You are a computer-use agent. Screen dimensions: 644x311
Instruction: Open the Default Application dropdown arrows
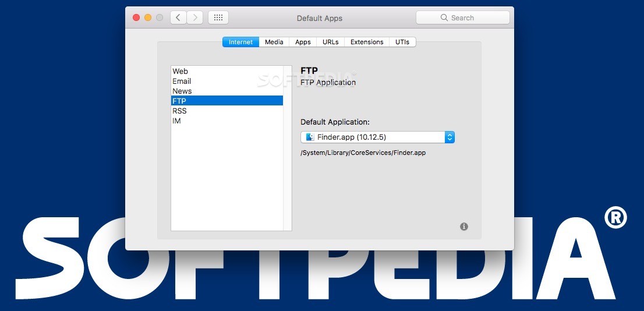point(450,137)
